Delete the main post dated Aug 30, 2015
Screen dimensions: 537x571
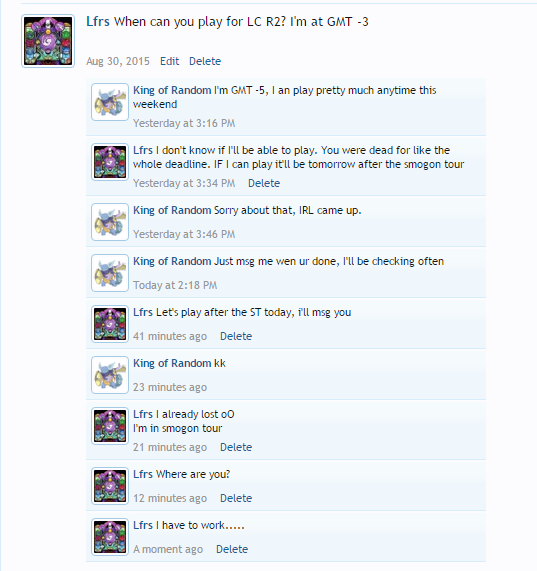(205, 61)
